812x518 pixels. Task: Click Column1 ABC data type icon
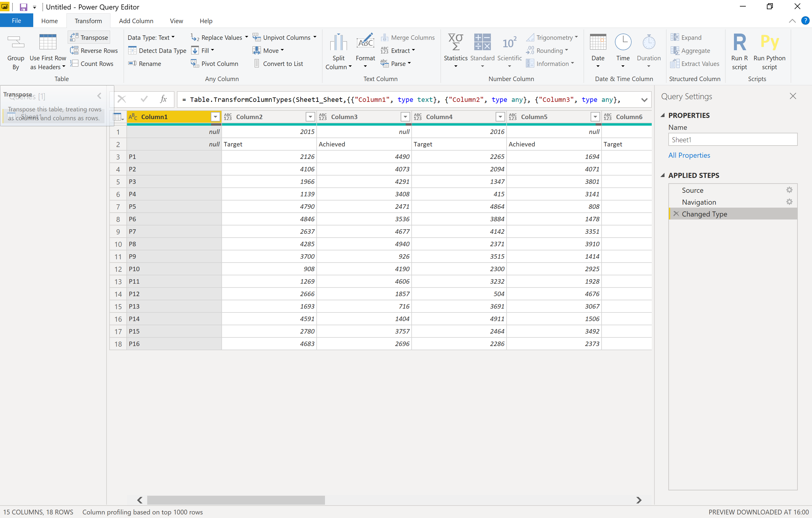pos(133,117)
